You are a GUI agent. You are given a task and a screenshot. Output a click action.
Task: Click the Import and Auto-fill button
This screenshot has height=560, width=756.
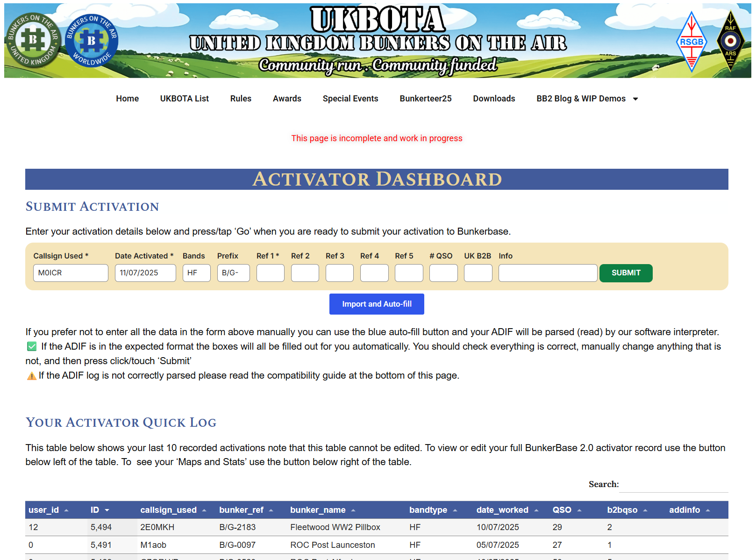coord(377,304)
